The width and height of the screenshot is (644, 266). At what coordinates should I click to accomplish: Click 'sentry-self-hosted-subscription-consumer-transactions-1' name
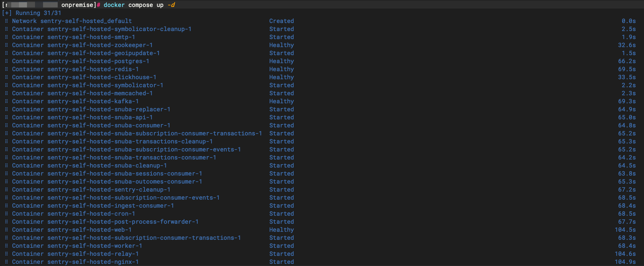pos(144,238)
